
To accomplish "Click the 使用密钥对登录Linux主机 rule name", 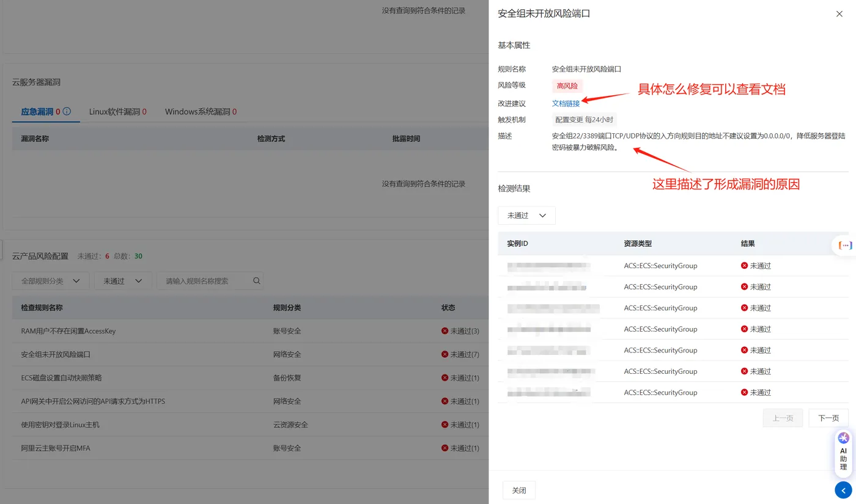I will coord(61,425).
